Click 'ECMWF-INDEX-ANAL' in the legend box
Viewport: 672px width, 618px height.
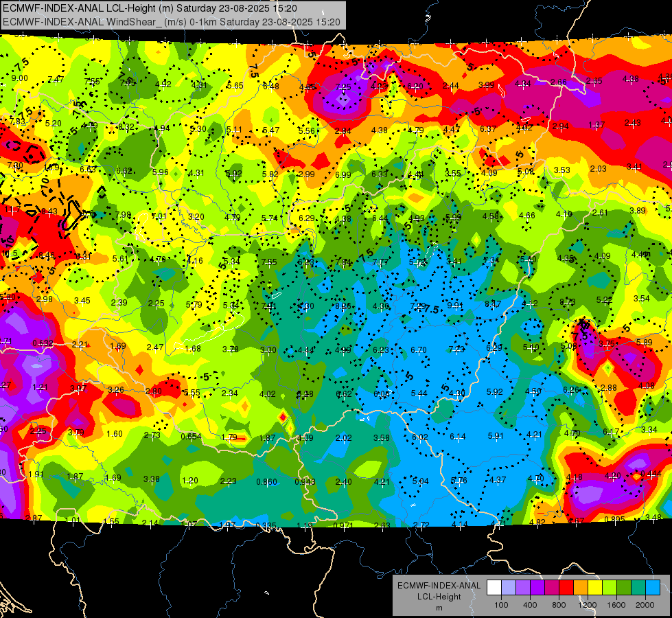point(439,586)
